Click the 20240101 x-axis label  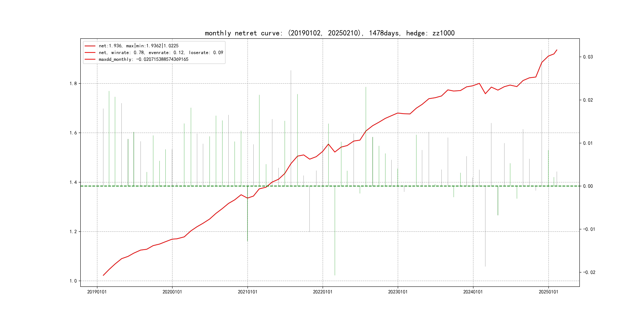pos(473,292)
